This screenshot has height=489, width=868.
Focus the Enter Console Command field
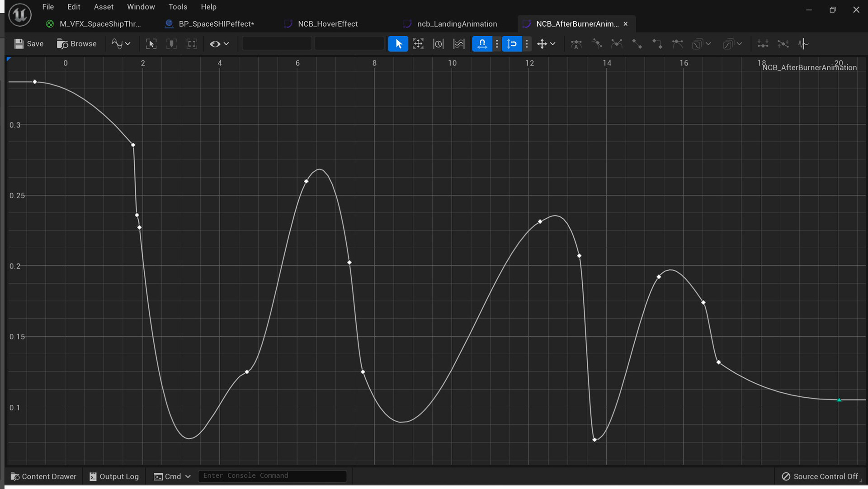273,476
